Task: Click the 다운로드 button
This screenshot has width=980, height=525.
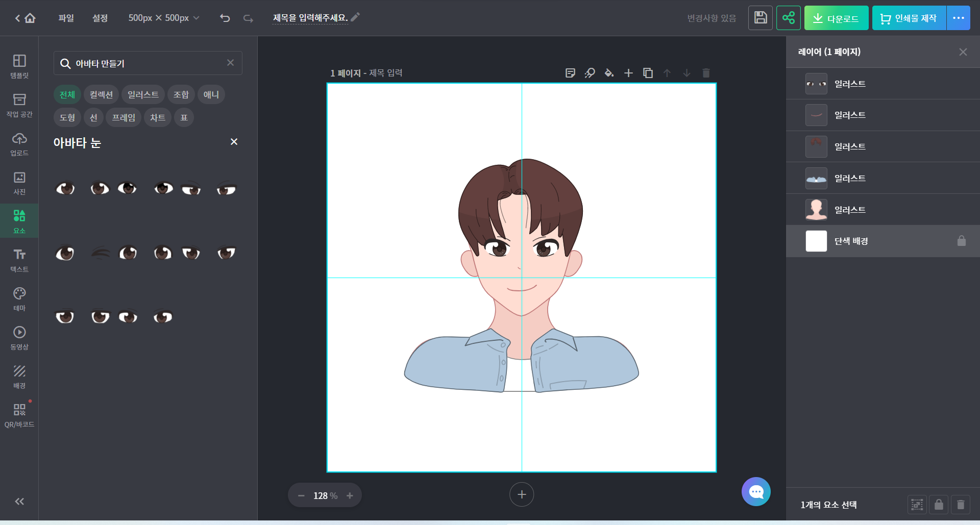Action: [836, 18]
